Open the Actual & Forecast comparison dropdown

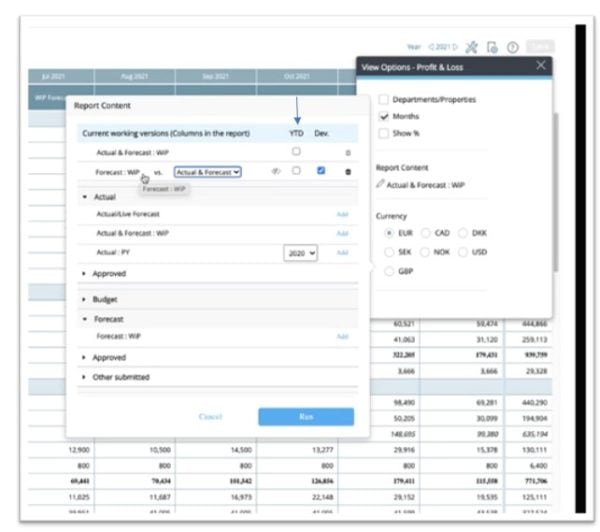208,172
